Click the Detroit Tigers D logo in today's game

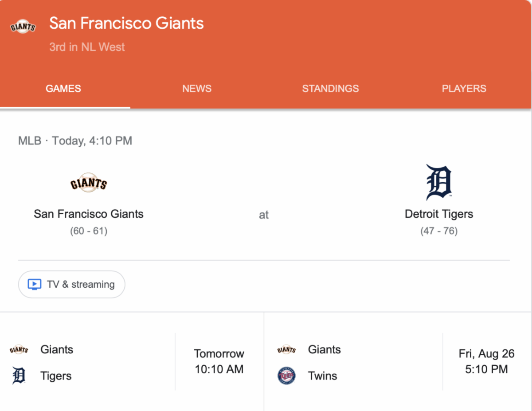[x=439, y=182]
